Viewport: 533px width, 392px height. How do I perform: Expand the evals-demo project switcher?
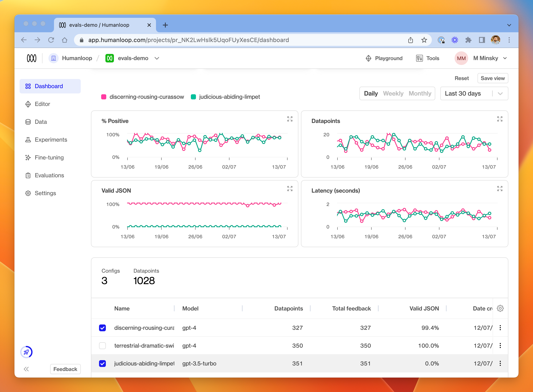[157, 58]
